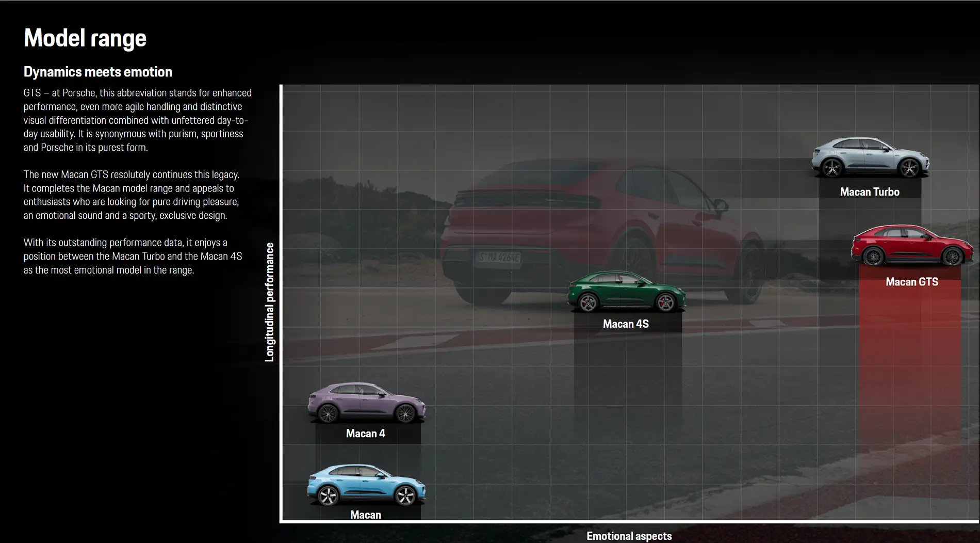Select the "Macan GTS" text label

pos(911,282)
